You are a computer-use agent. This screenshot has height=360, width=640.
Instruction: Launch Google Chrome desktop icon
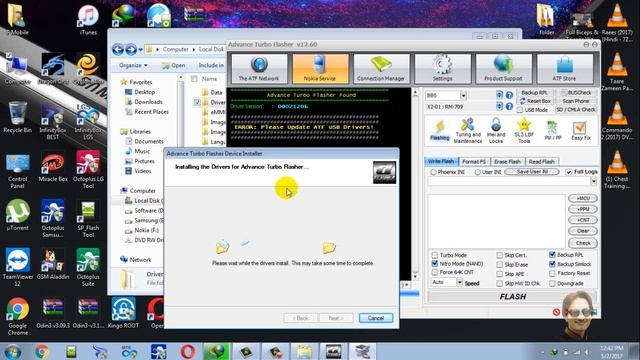[18, 316]
